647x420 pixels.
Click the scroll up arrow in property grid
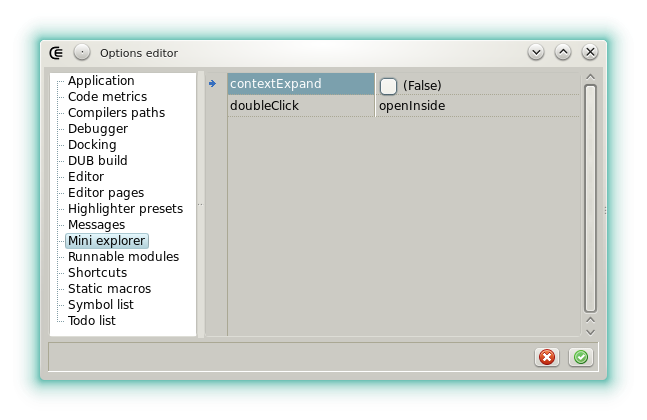point(590,76)
